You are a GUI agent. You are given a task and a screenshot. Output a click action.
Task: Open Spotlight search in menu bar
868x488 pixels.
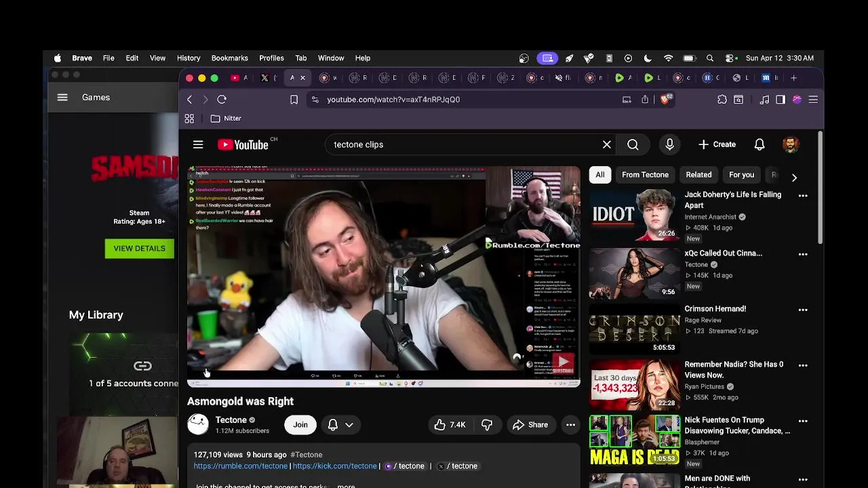710,58
